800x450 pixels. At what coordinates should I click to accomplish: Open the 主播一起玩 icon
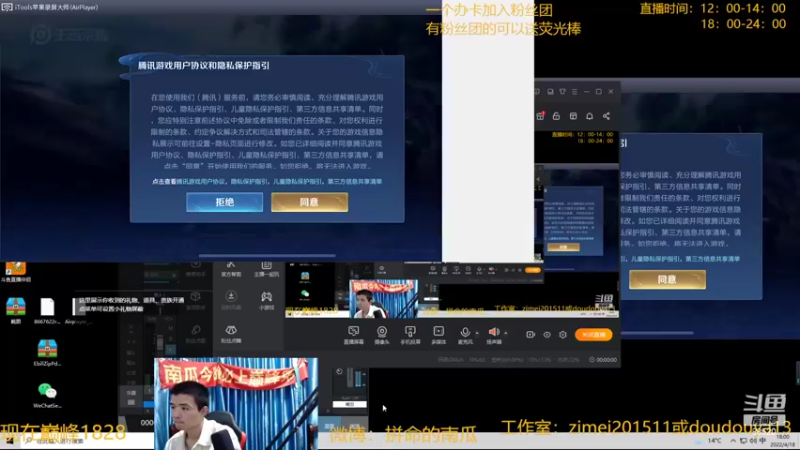(266, 268)
